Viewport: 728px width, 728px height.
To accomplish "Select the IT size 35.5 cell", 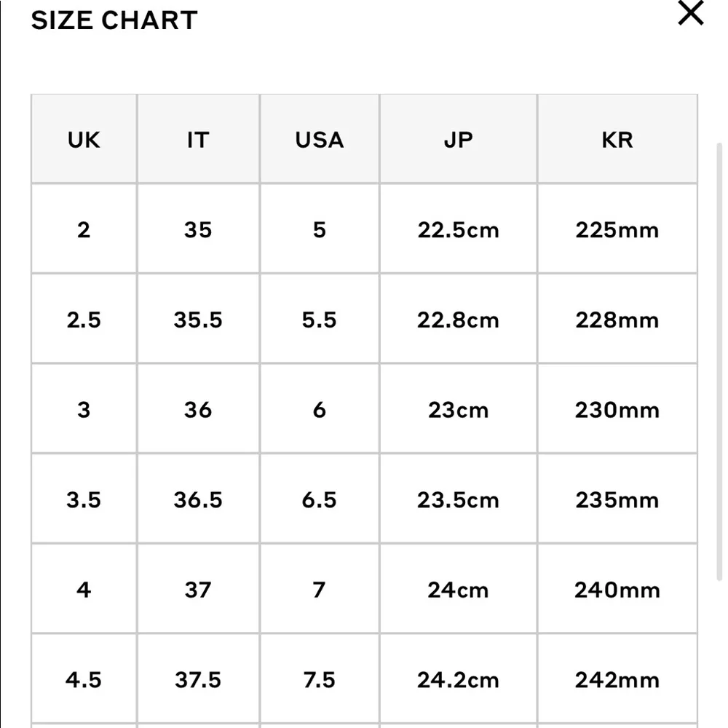I will 197,320.
